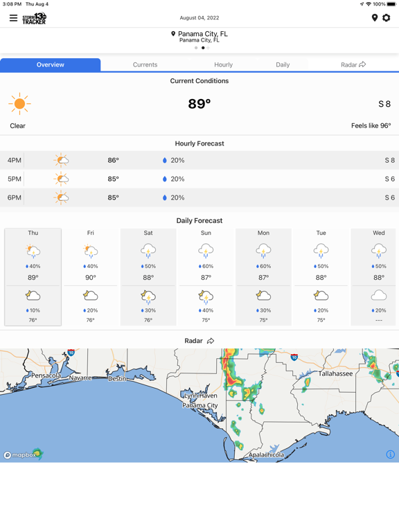Tap the Feels like 96° text
399x532 pixels.
371,125
